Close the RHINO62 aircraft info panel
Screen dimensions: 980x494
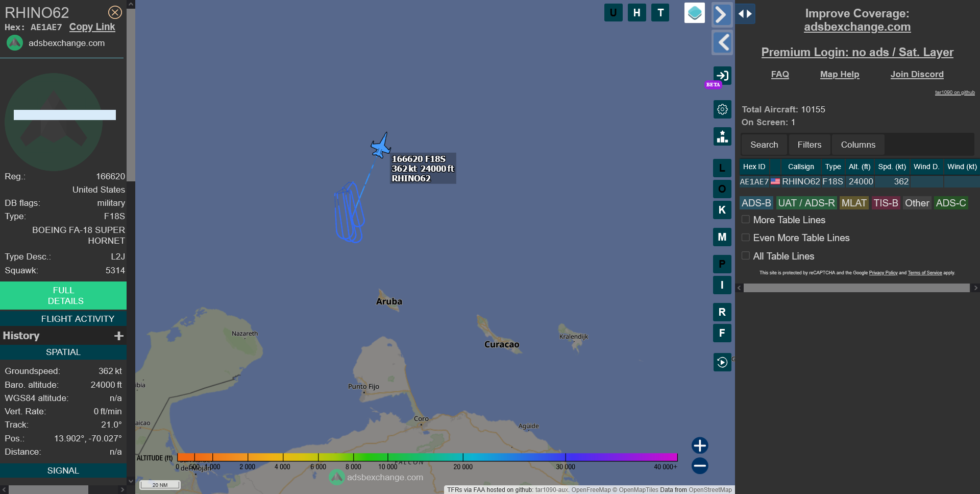coord(115,12)
